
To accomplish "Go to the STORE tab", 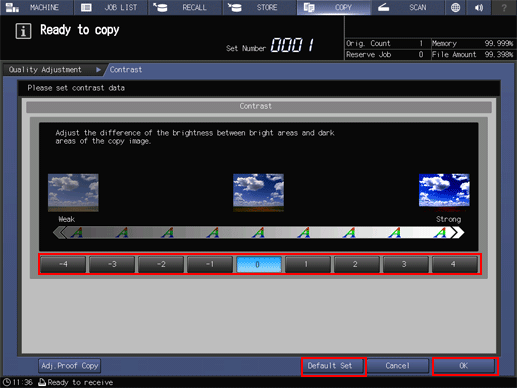I will 259,7.
